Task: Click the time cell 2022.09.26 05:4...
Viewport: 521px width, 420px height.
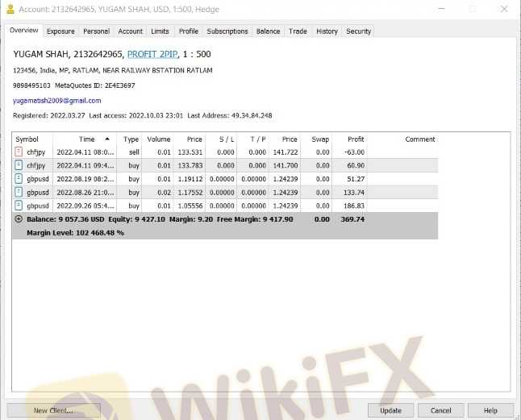Action: pos(85,206)
